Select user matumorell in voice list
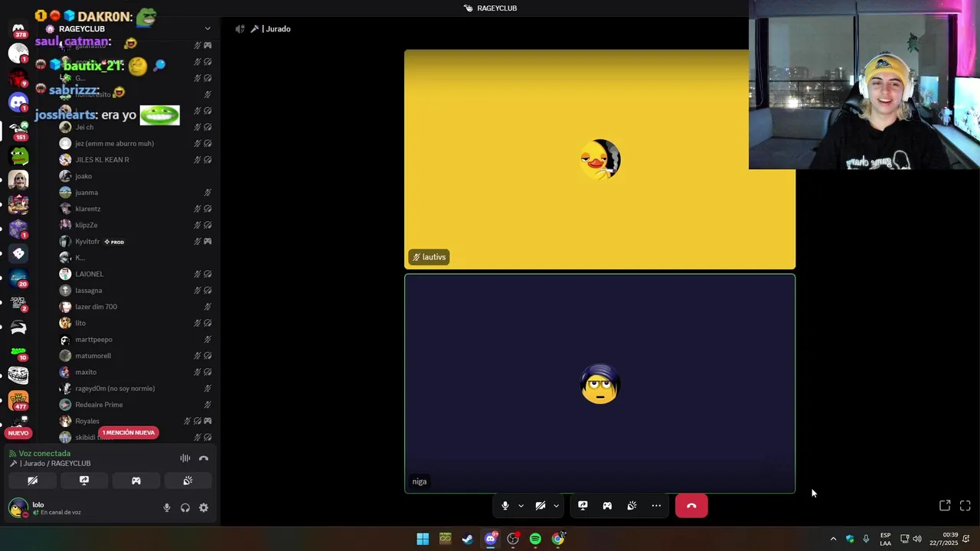This screenshot has height=551, width=980. pyautogui.click(x=93, y=356)
